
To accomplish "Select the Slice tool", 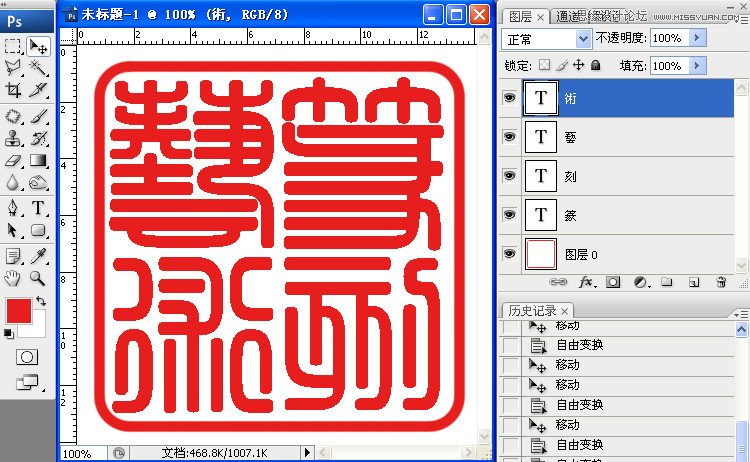I will tap(38, 89).
